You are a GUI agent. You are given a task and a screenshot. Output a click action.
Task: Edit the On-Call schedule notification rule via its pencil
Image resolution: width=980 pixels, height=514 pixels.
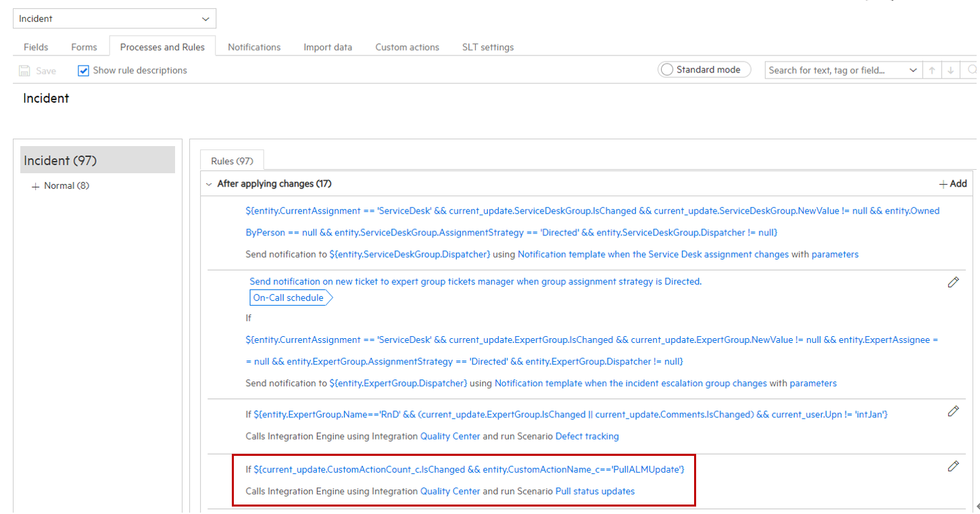click(953, 282)
